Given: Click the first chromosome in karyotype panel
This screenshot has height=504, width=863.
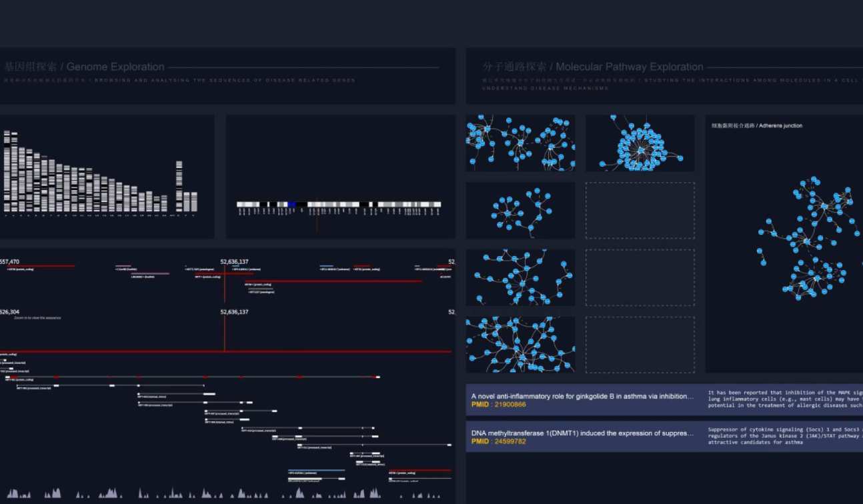Looking at the screenshot, I should point(7,171).
